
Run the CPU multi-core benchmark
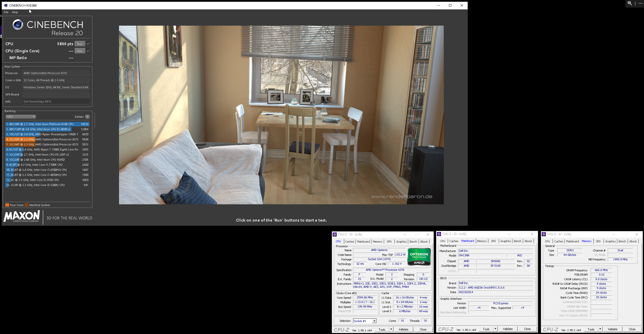click(x=80, y=44)
